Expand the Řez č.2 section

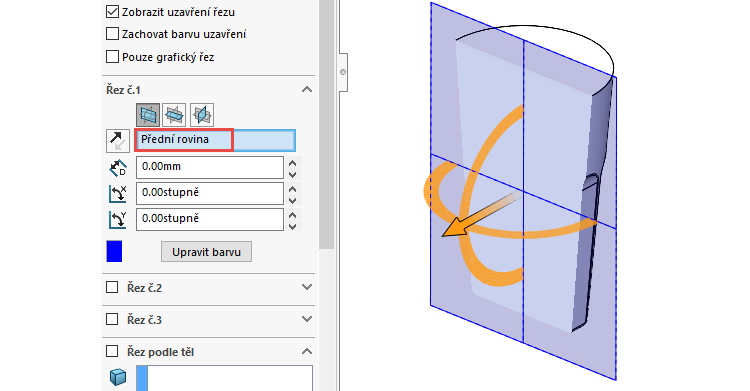(307, 287)
